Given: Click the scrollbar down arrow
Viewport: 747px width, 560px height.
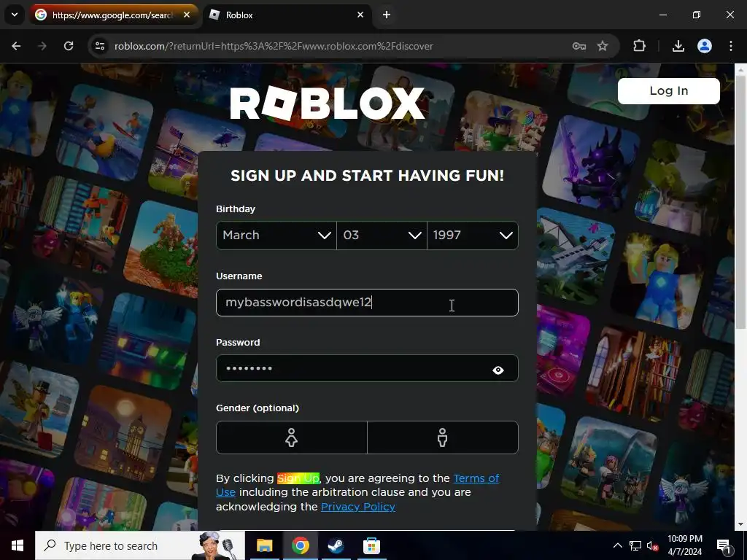Looking at the screenshot, I should (740, 525).
